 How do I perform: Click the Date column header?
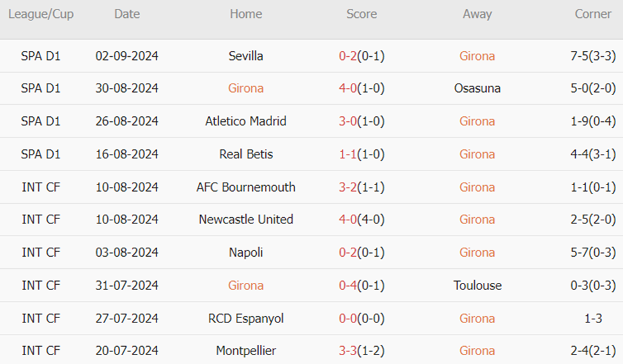point(127,14)
